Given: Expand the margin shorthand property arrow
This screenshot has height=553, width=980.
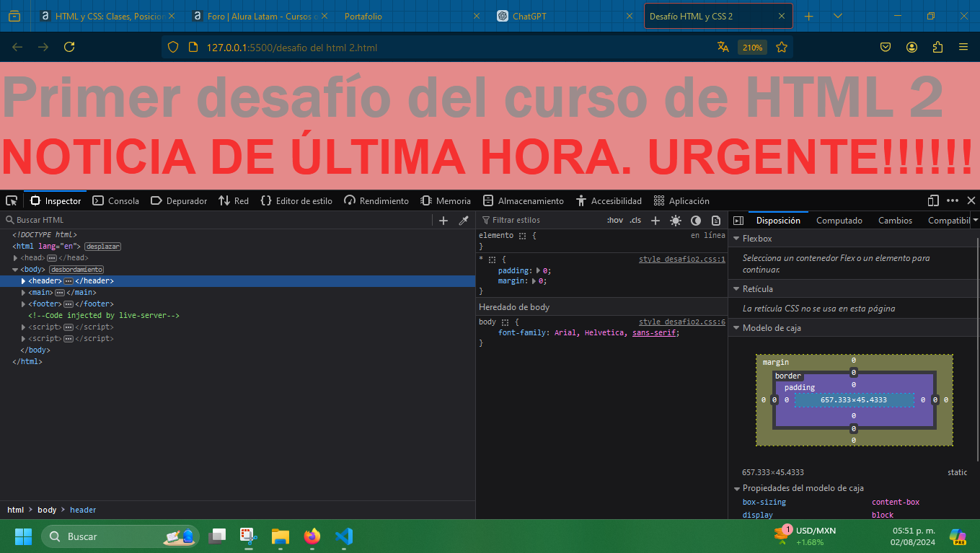Looking at the screenshot, I should tap(534, 281).
